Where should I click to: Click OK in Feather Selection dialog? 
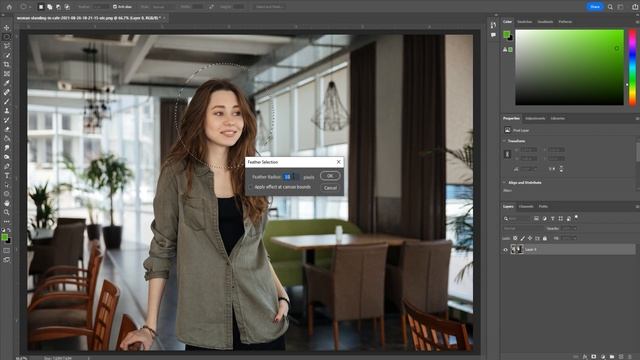[x=330, y=176]
